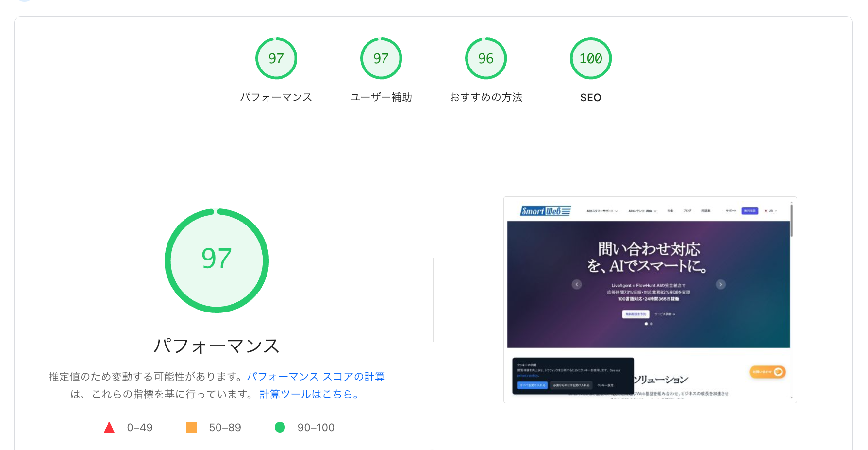This screenshot has width=868, height=450.
Task: Click the red triangle 0–49 legend marker
Action: coord(110,427)
